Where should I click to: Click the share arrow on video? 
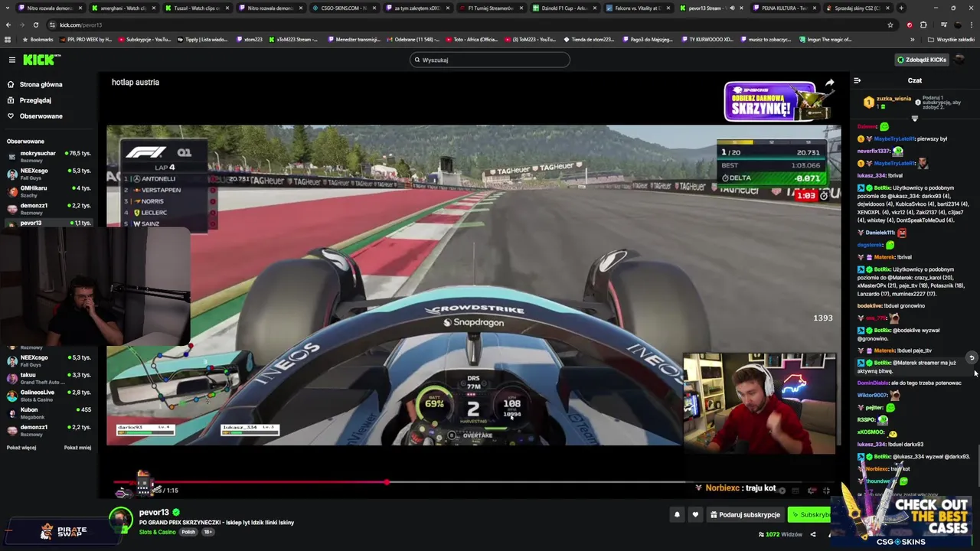pyautogui.click(x=829, y=83)
